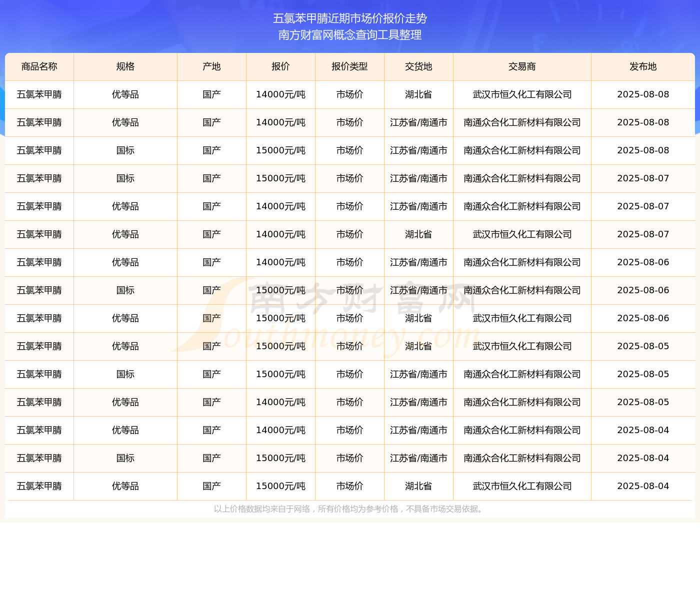Click 国标 in the 2025-08-07 row
This screenshot has width=700, height=602.
[x=125, y=178]
